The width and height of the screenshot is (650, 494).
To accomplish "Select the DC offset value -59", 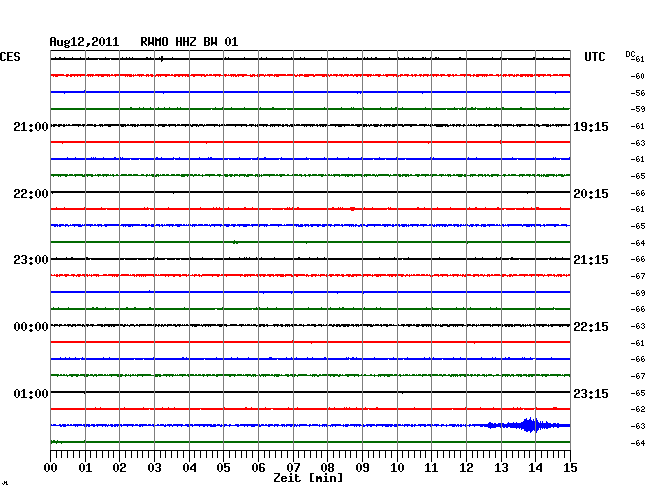I will 638,109.
